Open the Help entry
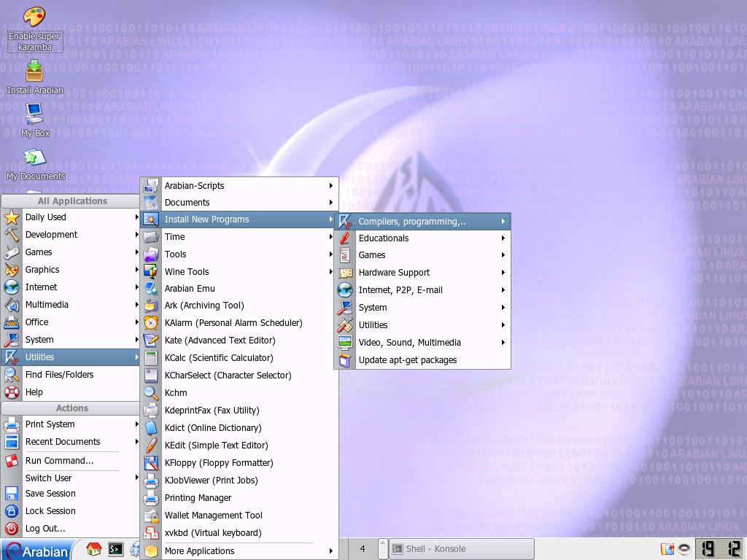 pyautogui.click(x=71, y=392)
